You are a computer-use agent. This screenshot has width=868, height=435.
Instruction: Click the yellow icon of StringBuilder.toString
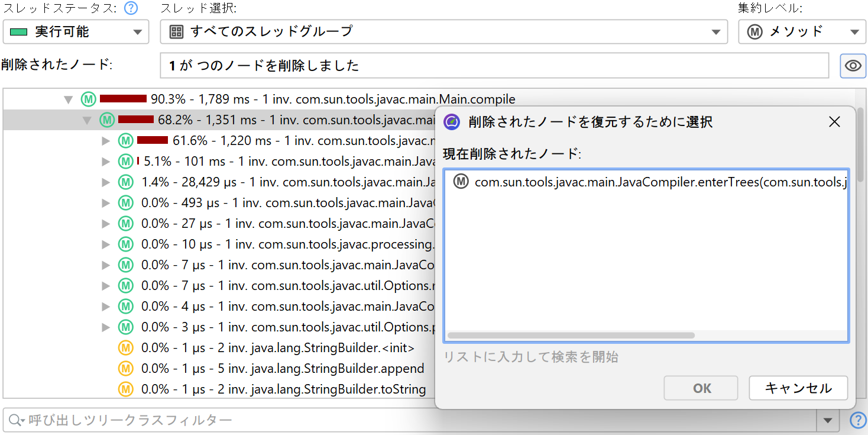(x=125, y=389)
